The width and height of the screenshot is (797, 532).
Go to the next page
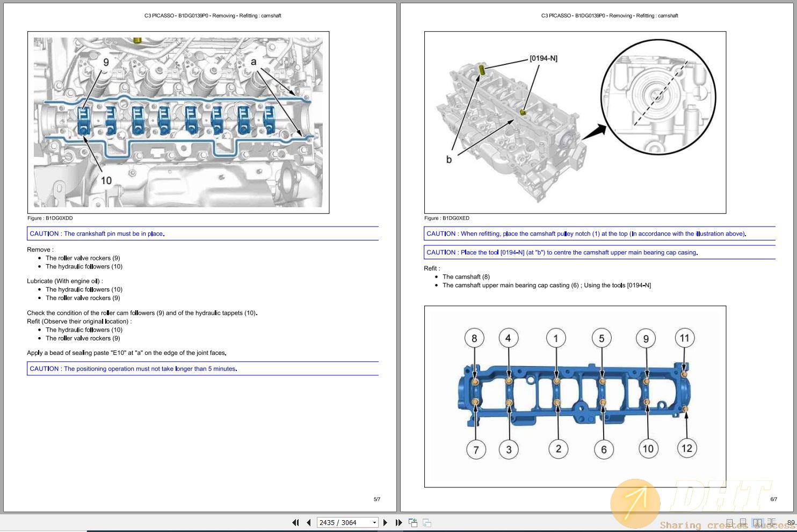pos(385,522)
